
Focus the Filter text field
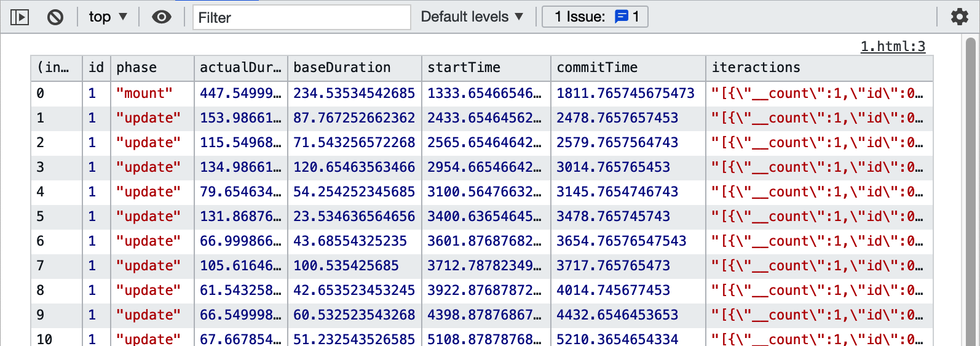[x=301, y=17]
